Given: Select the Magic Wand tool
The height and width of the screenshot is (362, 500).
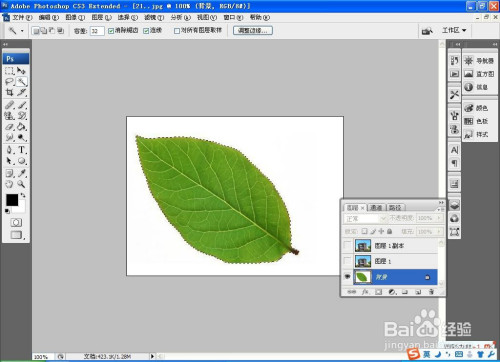Looking at the screenshot, I should point(21,82).
